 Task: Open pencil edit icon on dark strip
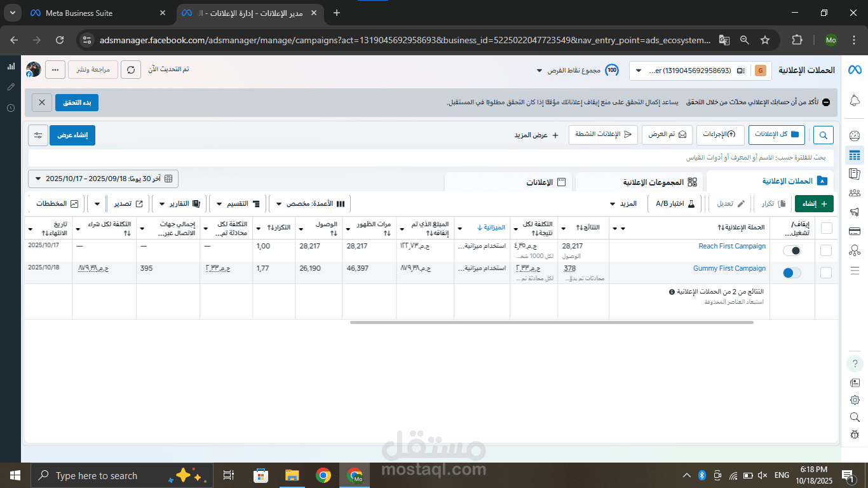click(x=11, y=87)
